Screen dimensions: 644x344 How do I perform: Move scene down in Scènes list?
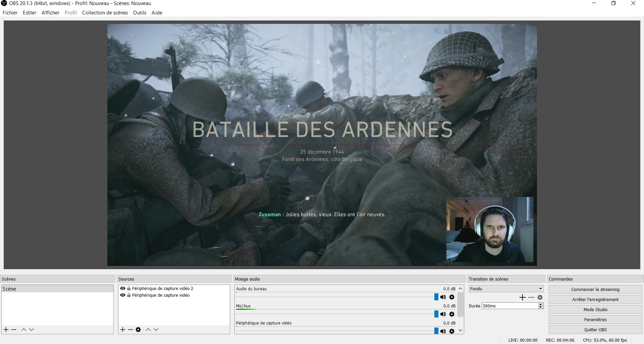tap(32, 330)
